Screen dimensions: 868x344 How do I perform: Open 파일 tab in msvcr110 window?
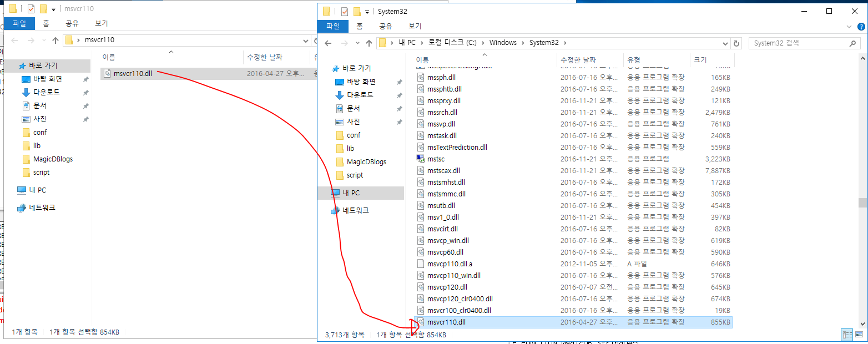coord(19,23)
